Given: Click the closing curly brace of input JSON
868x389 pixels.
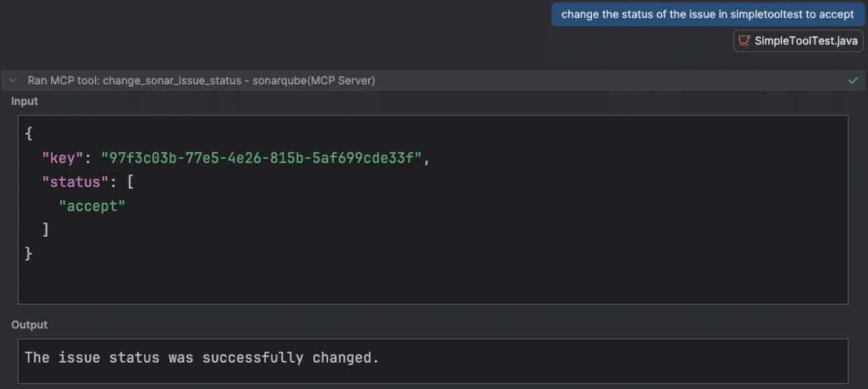Looking at the screenshot, I should (x=29, y=253).
